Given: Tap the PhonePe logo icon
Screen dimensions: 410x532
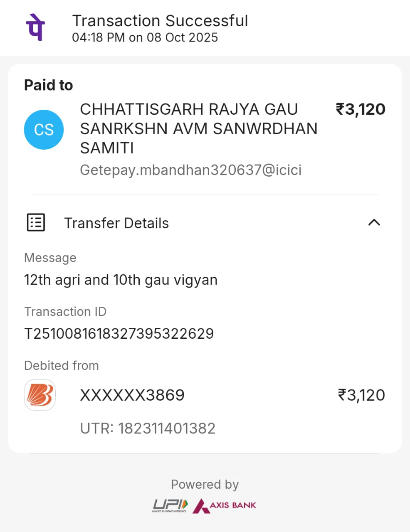Looking at the screenshot, I should (35, 27).
